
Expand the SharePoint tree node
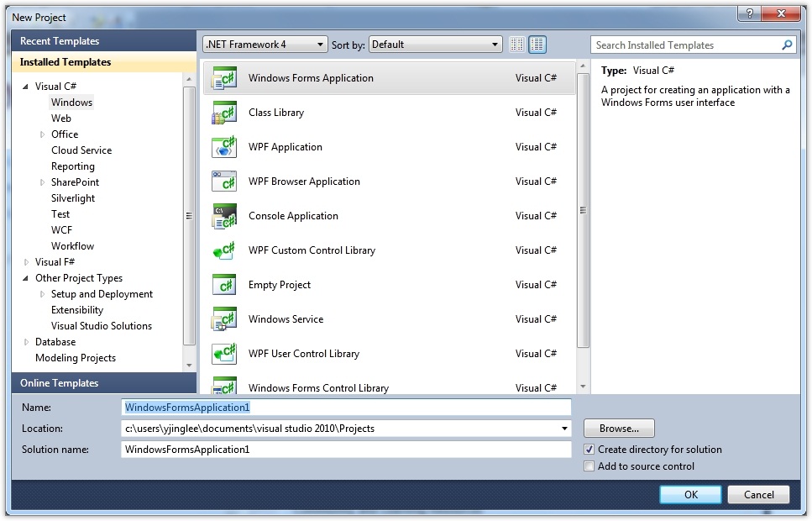42,182
